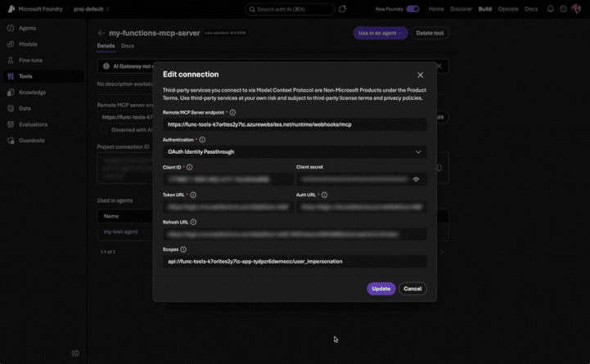The width and height of the screenshot is (590, 364).
Task: Open the my-test-agent link
Action: click(x=120, y=232)
